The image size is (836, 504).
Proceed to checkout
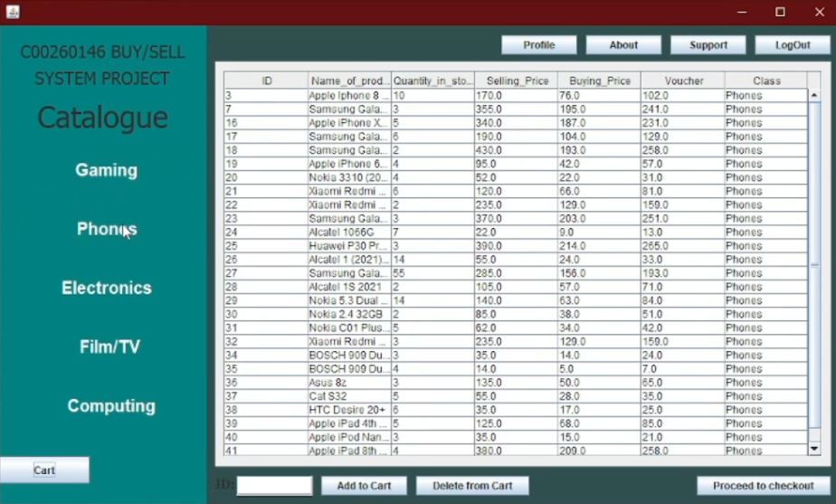click(763, 486)
